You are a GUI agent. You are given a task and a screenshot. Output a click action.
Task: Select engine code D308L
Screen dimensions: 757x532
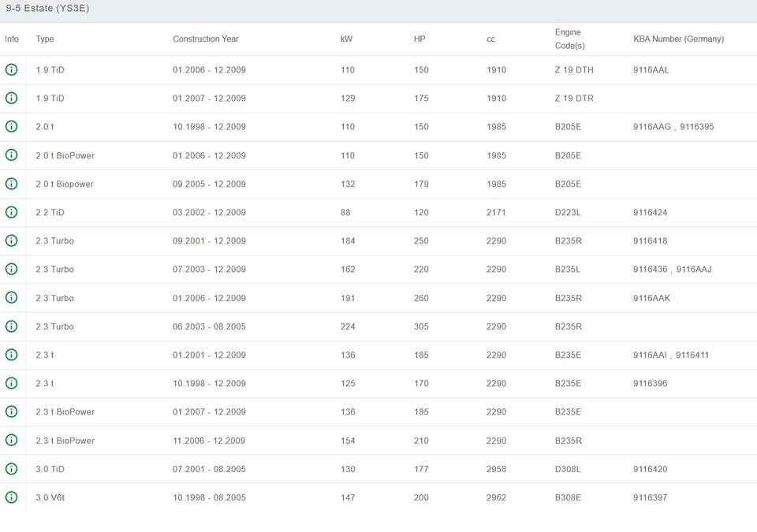coord(568,469)
